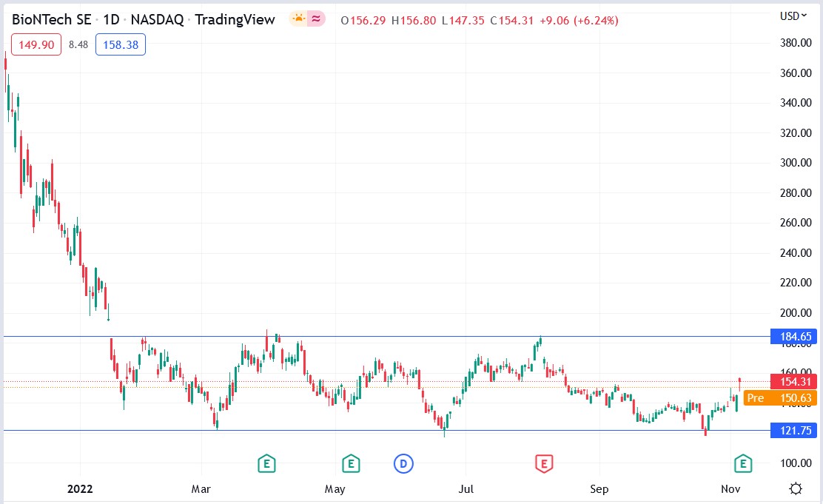Open the red August earnings E marker
823x504 pixels.
pos(544,463)
